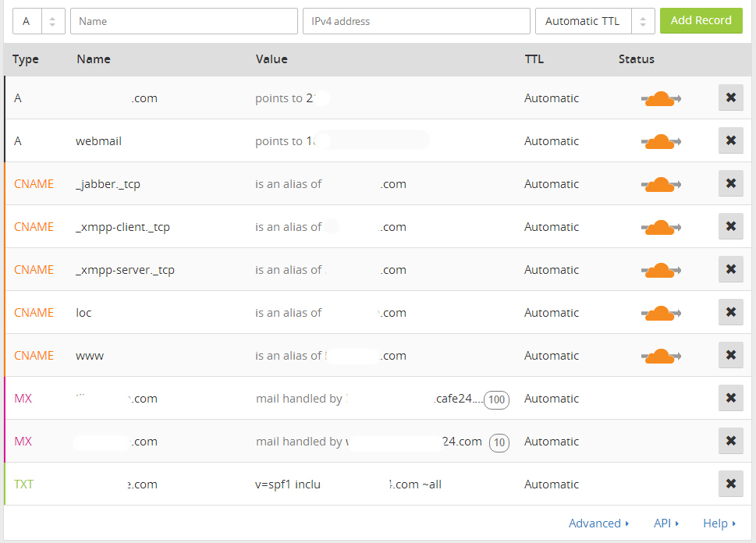Delete the MX record with priority 100
Screen dimensions: 756x543
pos(730,398)
